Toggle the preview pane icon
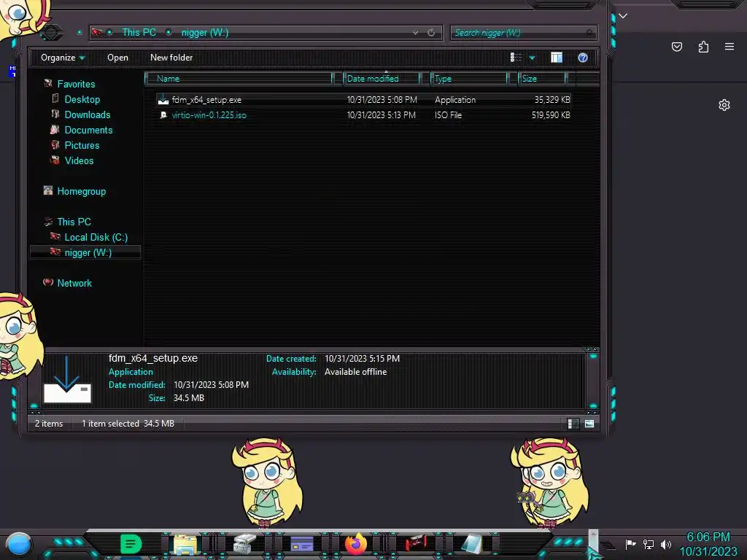747x560 pixels. coord(557,58)
